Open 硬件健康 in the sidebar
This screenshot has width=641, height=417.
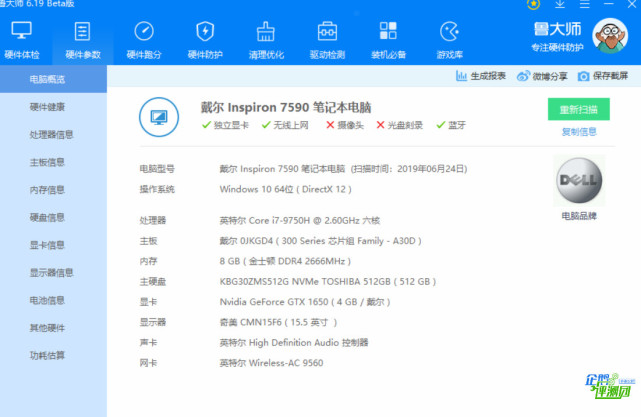[47, 107]
